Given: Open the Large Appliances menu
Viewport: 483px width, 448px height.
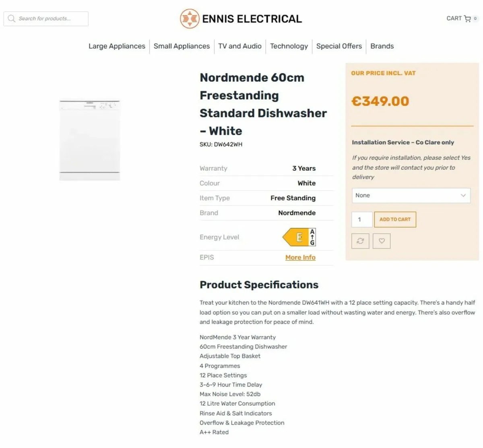Looking at the screenshot, I should pos(117,46).
